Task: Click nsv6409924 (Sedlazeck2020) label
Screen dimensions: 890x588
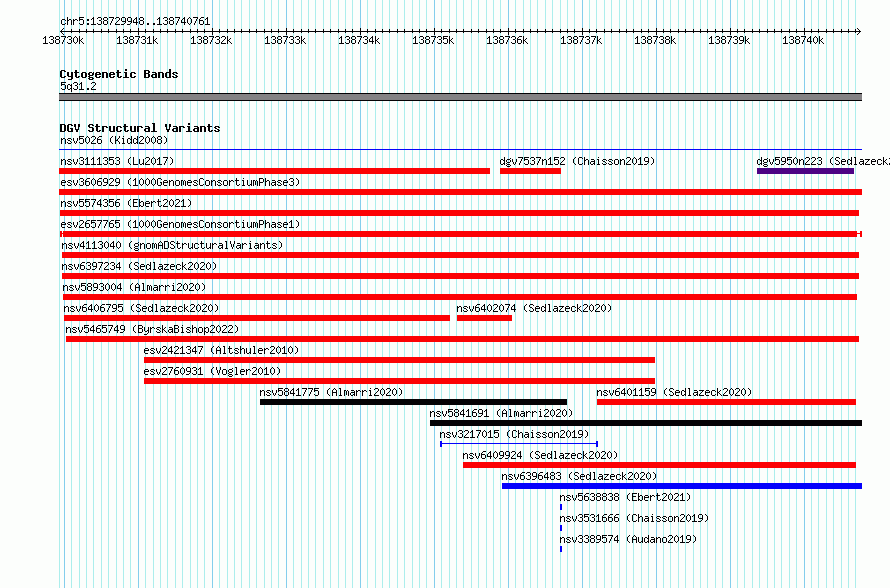Action: point(540,455)
